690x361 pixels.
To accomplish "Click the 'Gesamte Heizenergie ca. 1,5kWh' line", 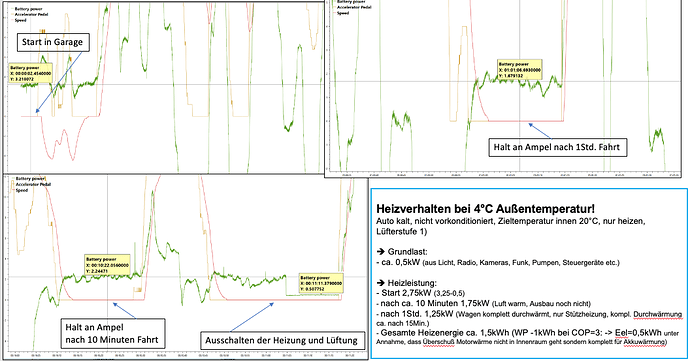I will click(x=528, y=337).
